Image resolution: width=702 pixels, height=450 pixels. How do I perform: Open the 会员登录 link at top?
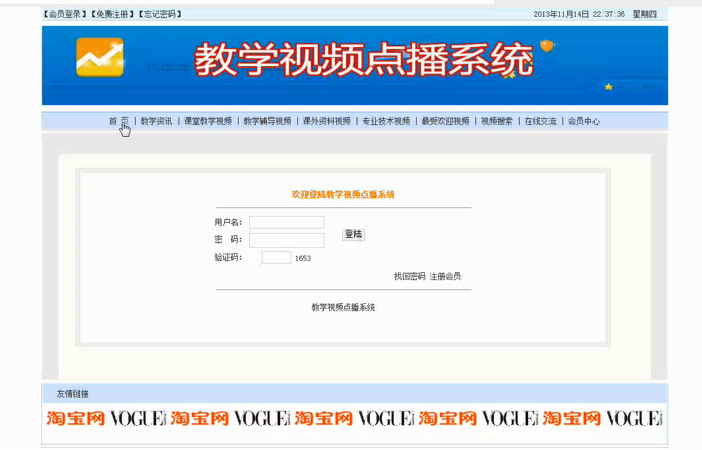(65, 14)
